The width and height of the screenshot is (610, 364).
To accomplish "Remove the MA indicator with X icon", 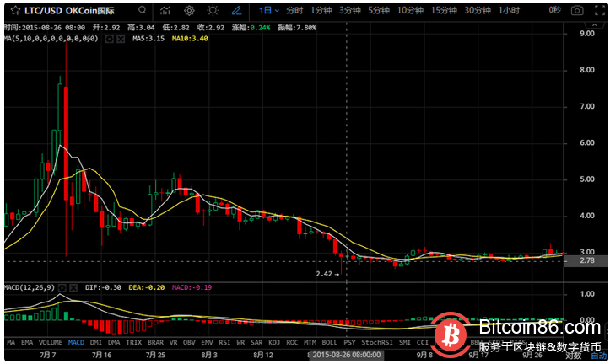I will [x=121, y=39].
